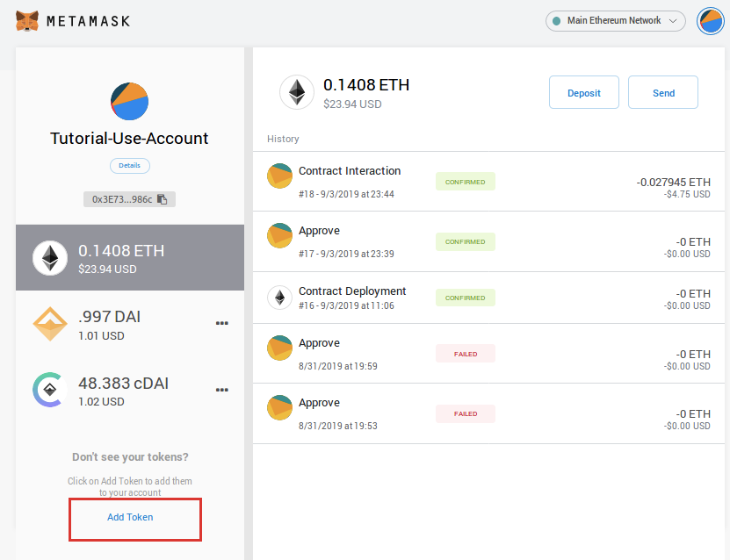Click CONFIRMED badge on transaction #16

pyautogui.click(x=466, y=298)
